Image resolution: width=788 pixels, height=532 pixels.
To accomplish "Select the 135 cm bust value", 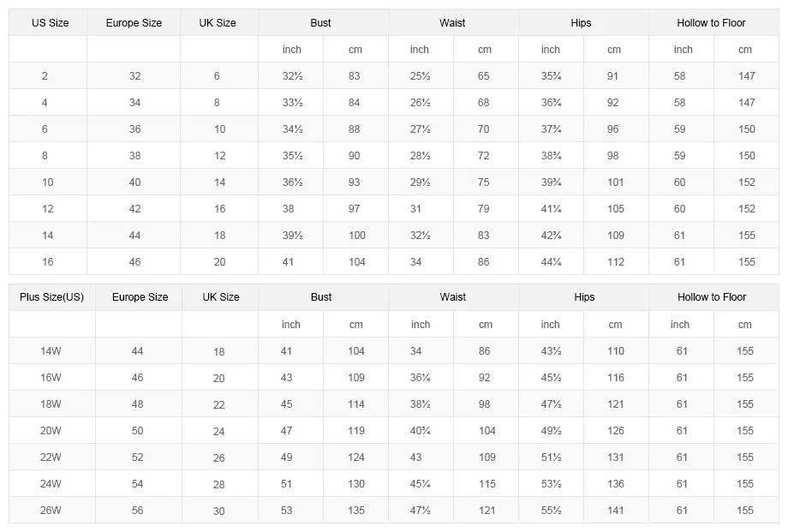I will coord(356,511).
